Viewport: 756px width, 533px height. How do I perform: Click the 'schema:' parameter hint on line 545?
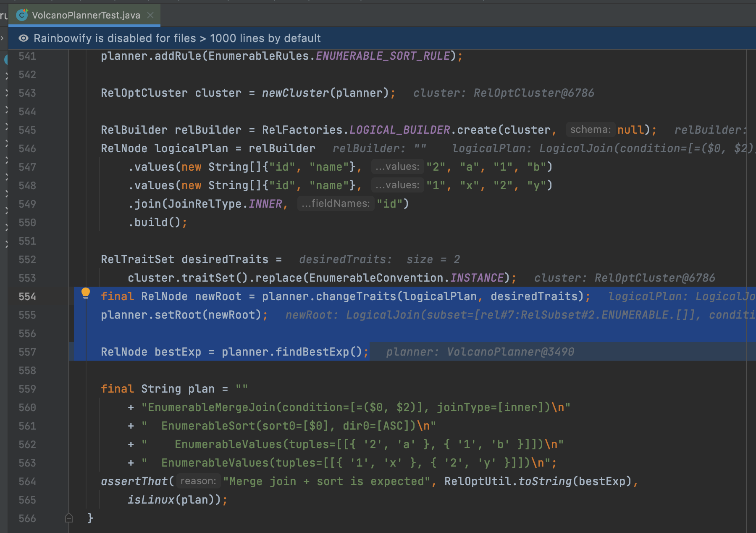pyautogui.click(x=590, y=129)
